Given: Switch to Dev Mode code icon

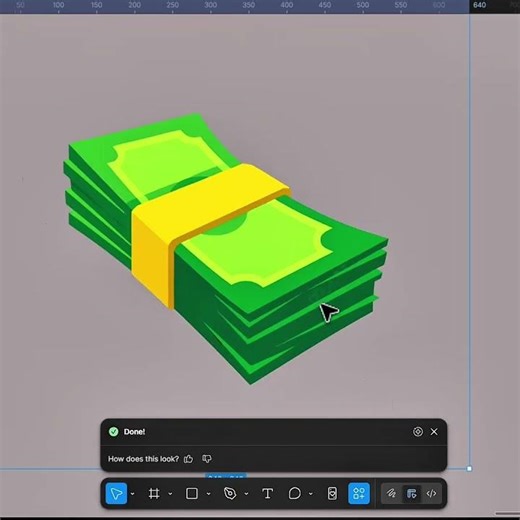Looking at the screenshot, I should coord(431,493).
